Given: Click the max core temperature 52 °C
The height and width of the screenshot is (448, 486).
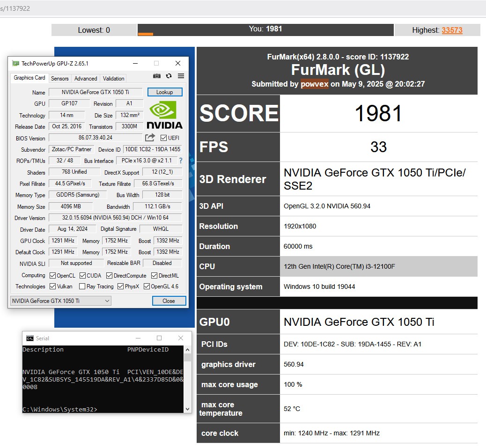Looking at the screenshot, I should pyautogui.click(x=292, y=409).
